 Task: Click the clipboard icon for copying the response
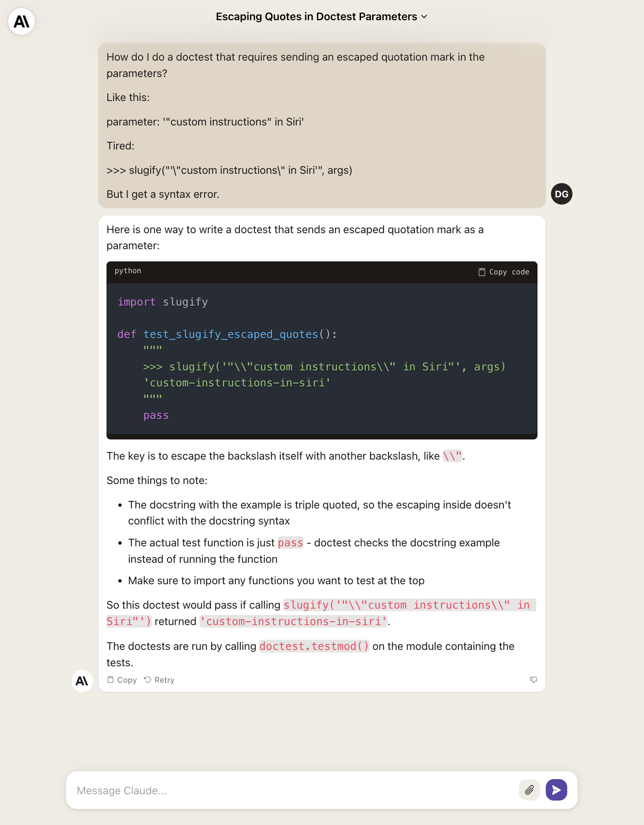(x=111, y=680)
